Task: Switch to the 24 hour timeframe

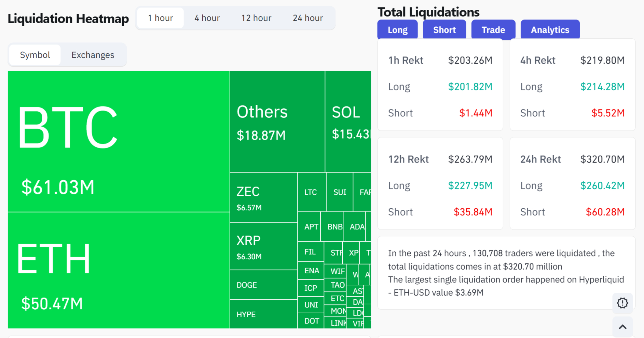Action: 308,18
